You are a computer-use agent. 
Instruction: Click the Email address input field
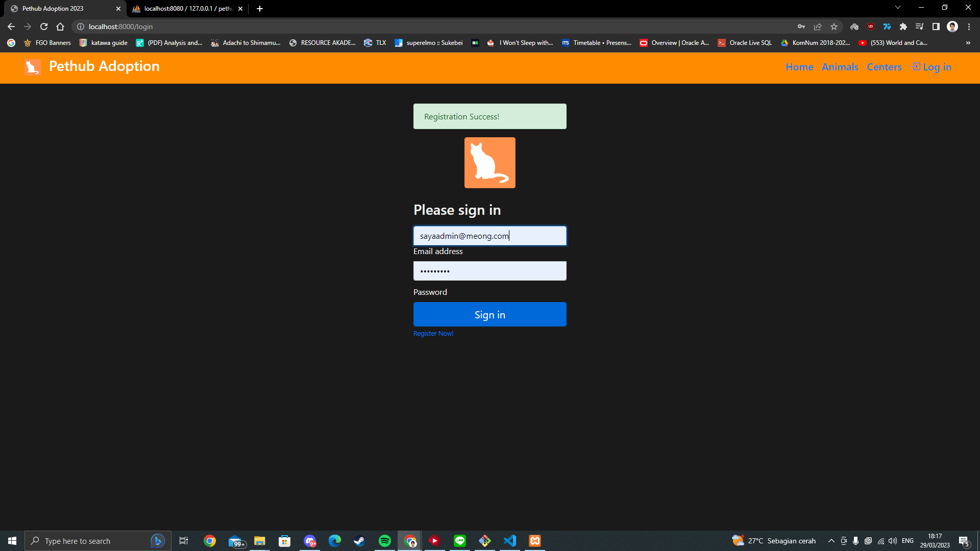coord(489,236)
